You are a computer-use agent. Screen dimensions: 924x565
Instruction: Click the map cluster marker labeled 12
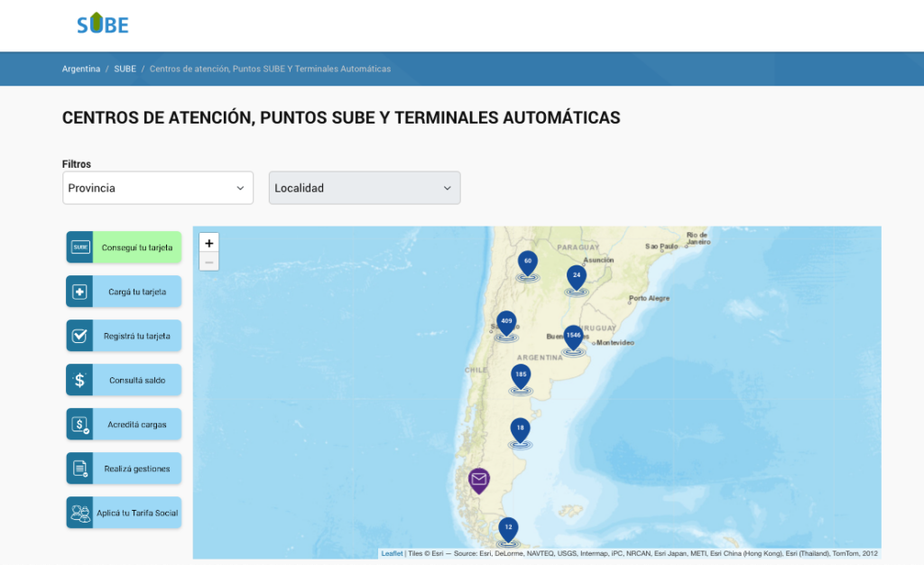pos(508,530)
